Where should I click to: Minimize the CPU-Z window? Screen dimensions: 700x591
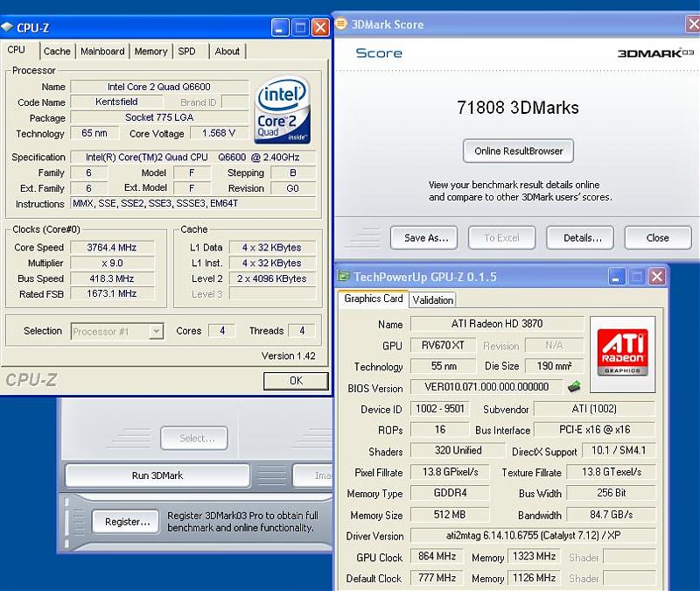[x=280, y=28]
